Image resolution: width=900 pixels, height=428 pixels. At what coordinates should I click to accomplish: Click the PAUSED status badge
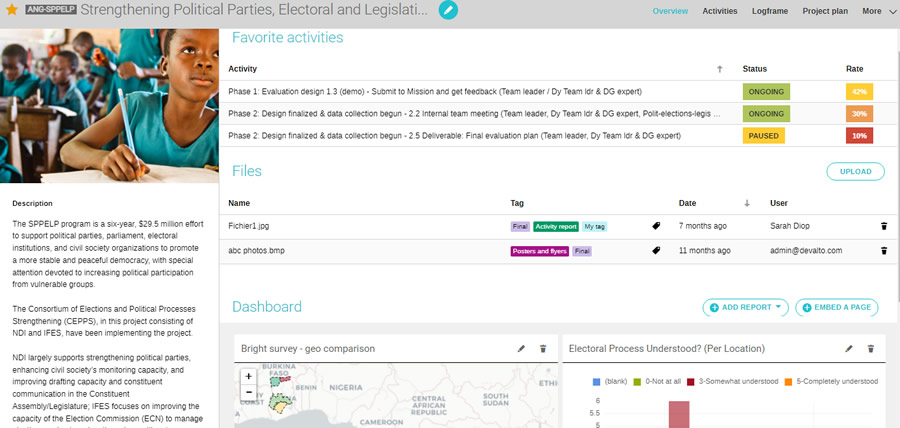pos(763,136)
